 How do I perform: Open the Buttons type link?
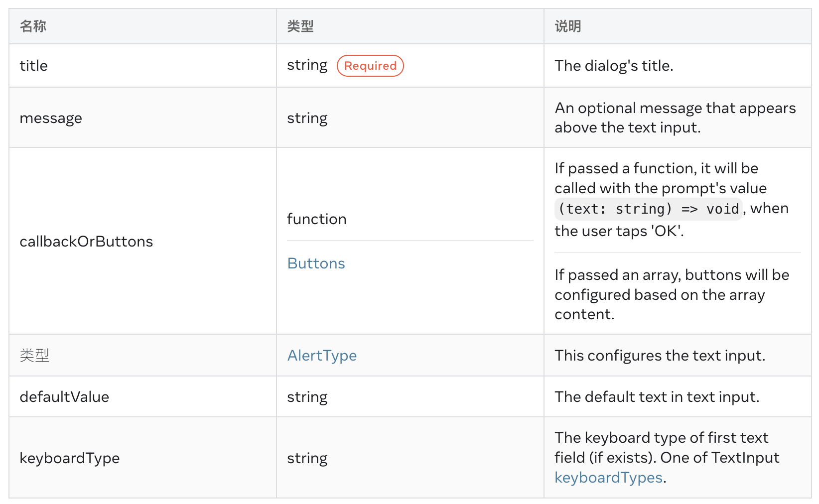pyautogui.click(x=316, y=263)
